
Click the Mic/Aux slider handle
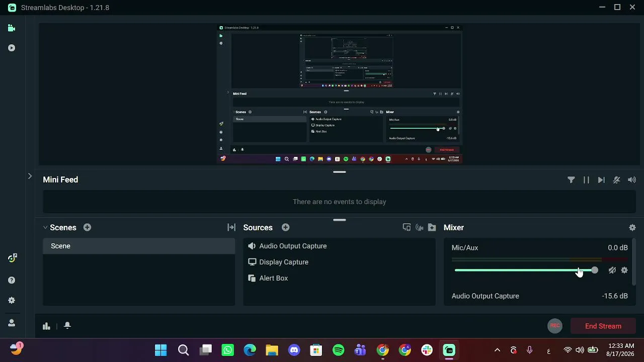pyautogui.click(x=595, y=270)
